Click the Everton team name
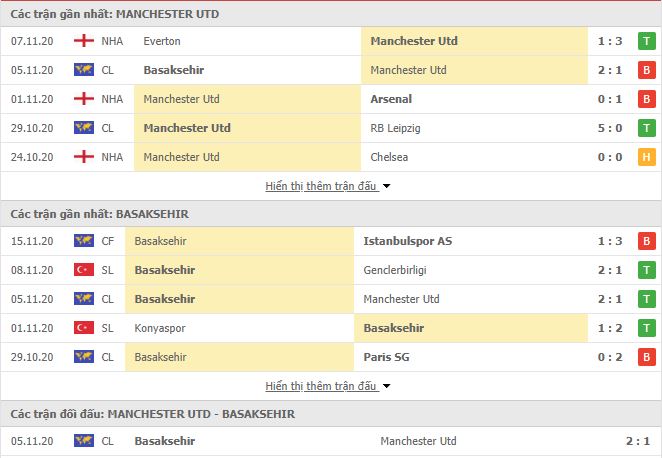 pos(162,41)
